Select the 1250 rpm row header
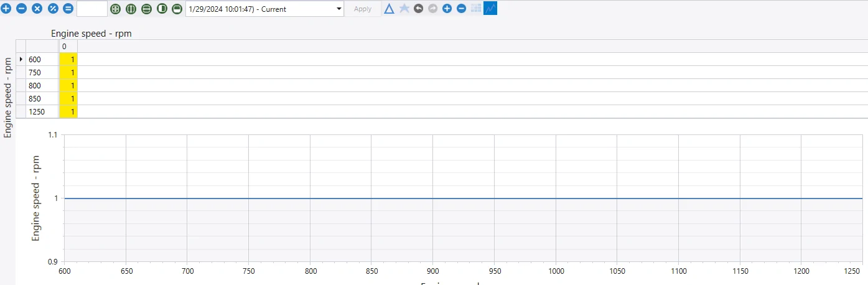 (42, 111)
